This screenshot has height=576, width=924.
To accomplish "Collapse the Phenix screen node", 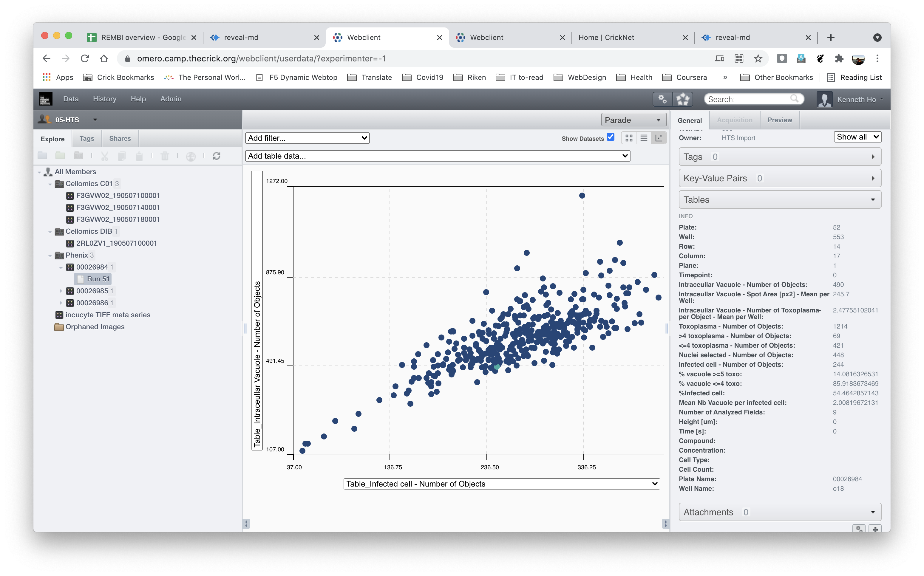I will [50, 256].
